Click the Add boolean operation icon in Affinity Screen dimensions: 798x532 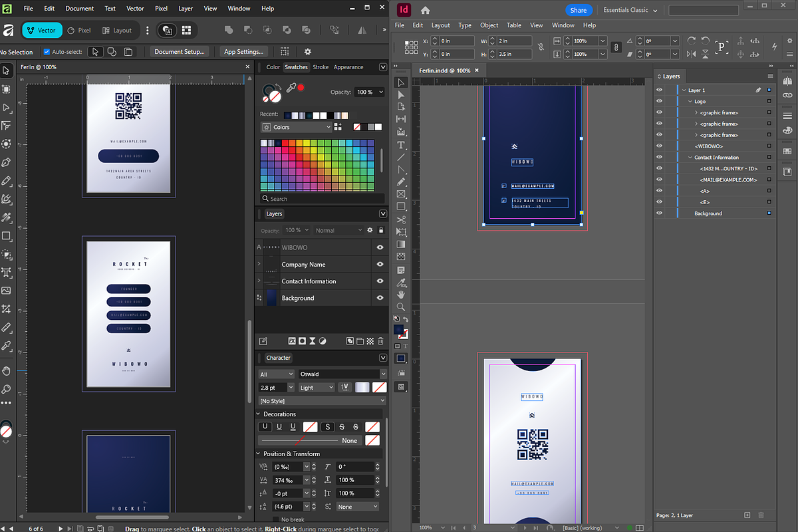tap(228, 31)
